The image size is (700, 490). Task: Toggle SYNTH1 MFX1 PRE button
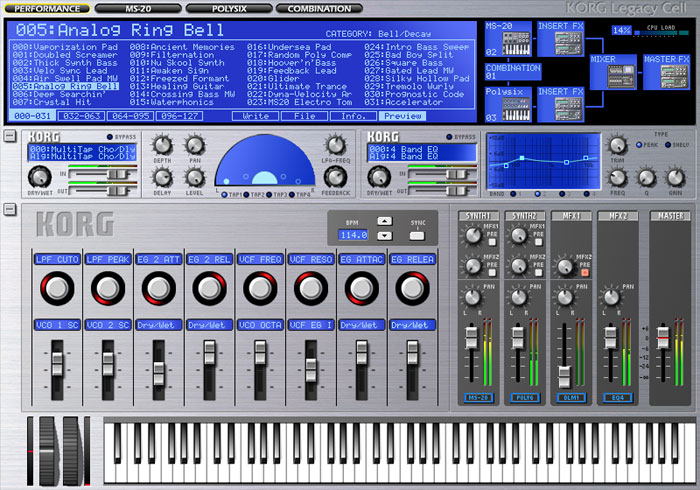point(492,242)
